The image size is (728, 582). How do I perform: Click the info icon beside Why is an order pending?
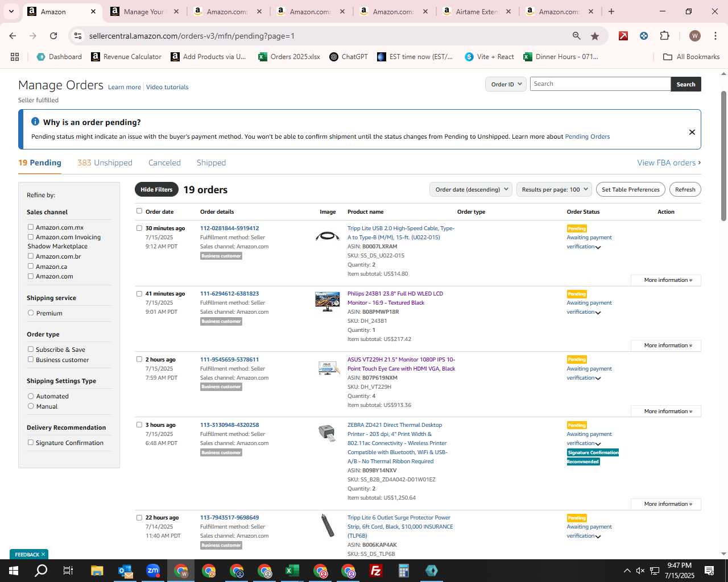pos(35,122)
